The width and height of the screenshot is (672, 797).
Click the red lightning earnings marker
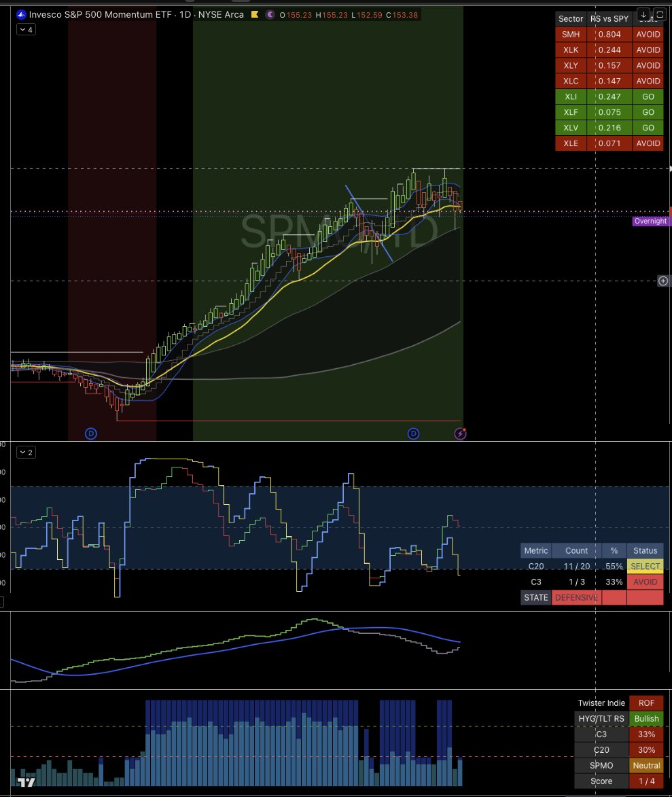click(460, 433)
